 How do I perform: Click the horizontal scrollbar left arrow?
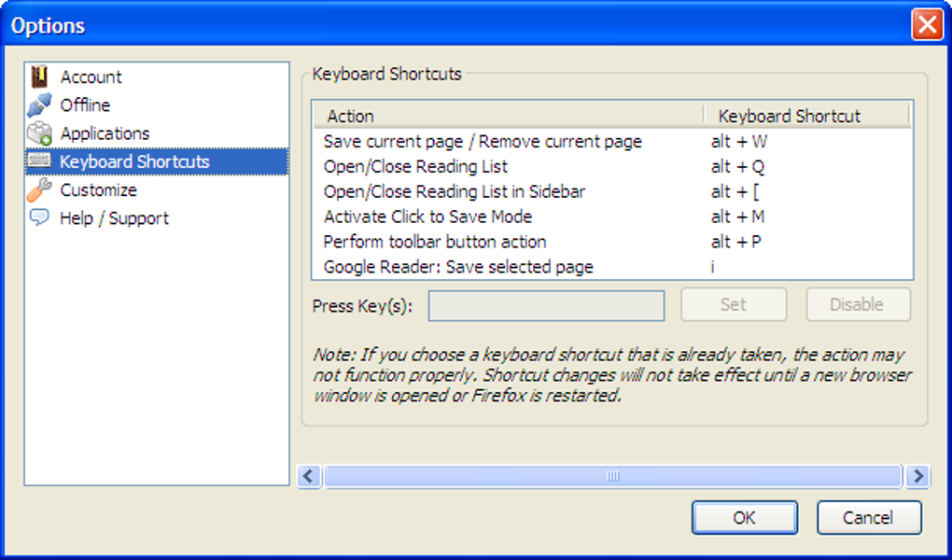pyautogui.click(x=309, y=476)
